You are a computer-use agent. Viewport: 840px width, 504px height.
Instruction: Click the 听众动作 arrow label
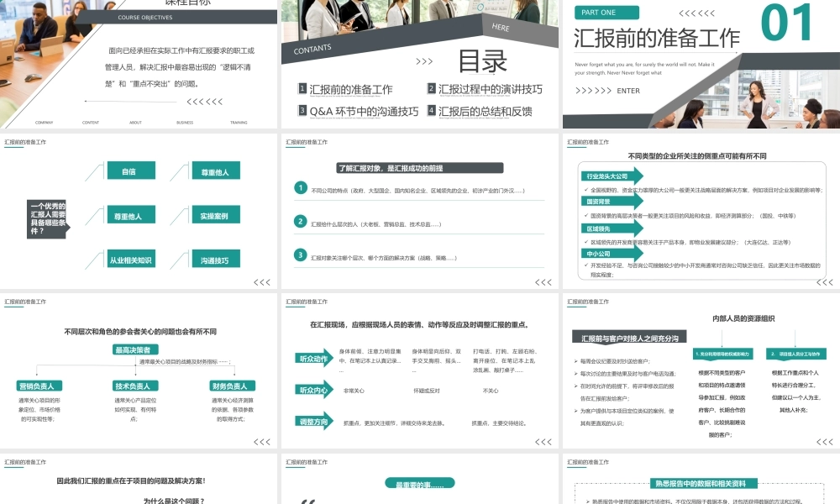[314, 359]
